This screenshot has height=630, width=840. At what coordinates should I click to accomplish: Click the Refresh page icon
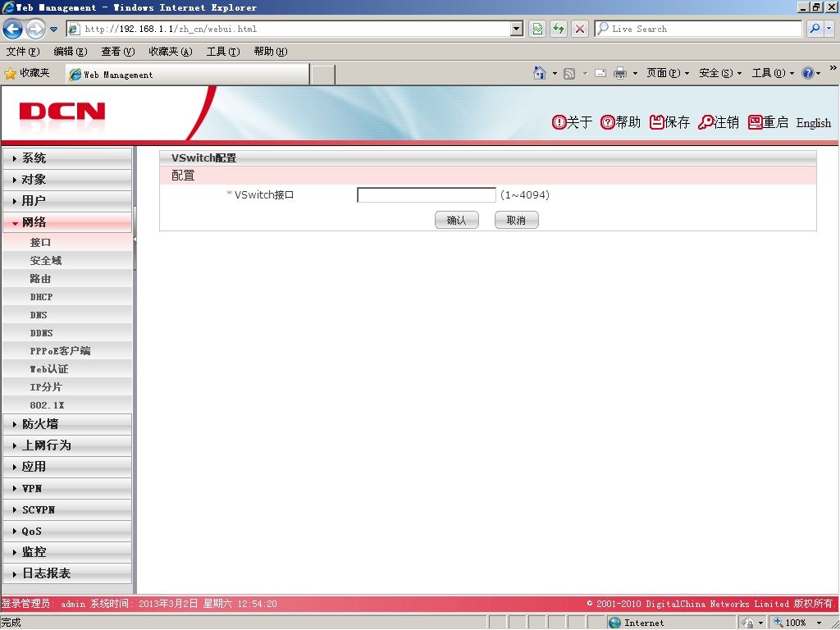[x=558, y=29]
